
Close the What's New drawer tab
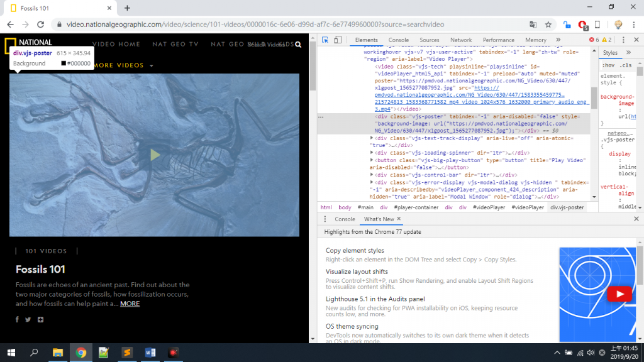[399, 219]
